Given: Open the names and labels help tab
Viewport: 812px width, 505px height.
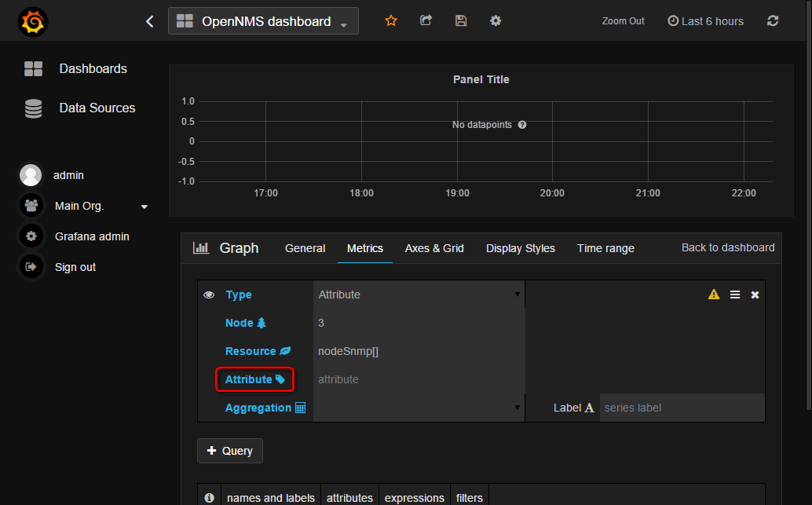Looking at the screenshot, I should [x=271, y=497].
